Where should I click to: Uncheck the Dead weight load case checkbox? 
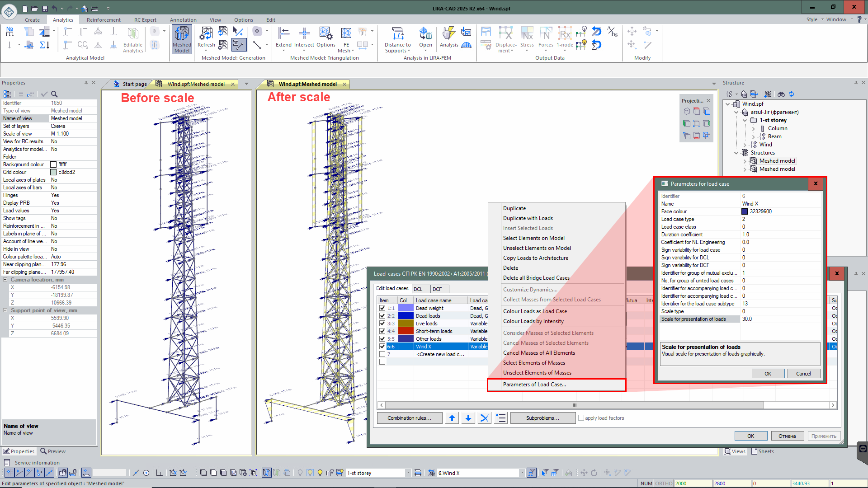382,308
